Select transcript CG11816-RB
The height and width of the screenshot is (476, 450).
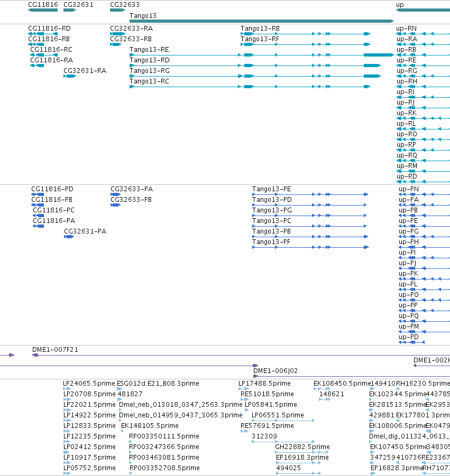pyautogui.click(x=49, y=39)
